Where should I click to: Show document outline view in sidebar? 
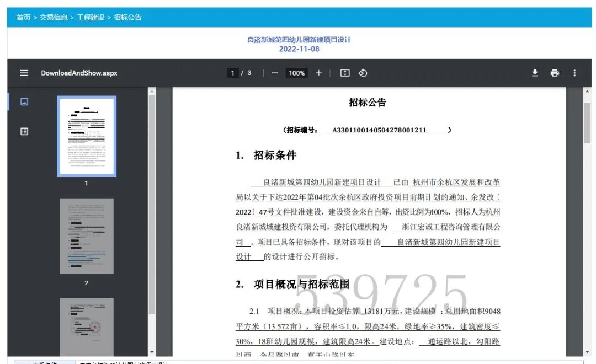(x=24, y=131)
